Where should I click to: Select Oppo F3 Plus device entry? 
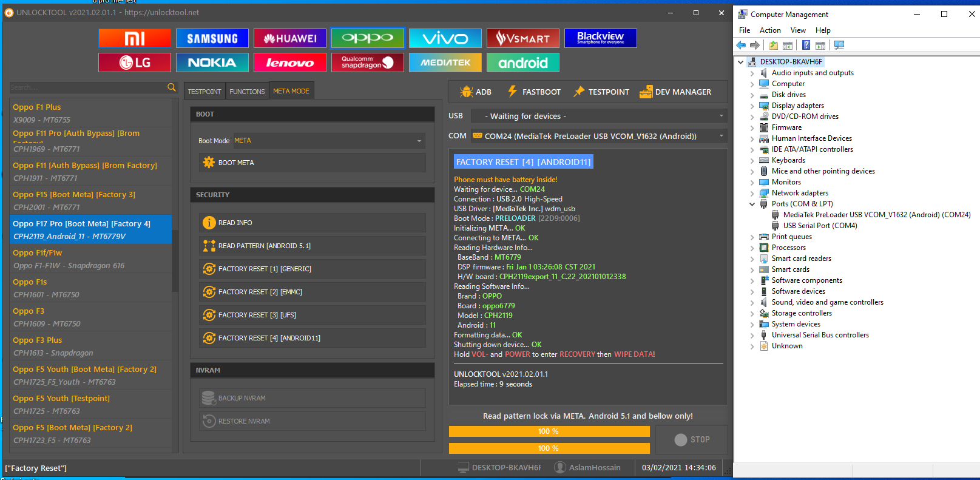click(90, 346)
